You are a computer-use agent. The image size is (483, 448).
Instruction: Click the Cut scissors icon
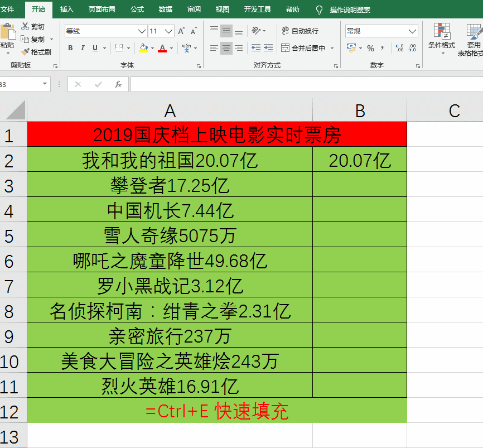(25, 26)
